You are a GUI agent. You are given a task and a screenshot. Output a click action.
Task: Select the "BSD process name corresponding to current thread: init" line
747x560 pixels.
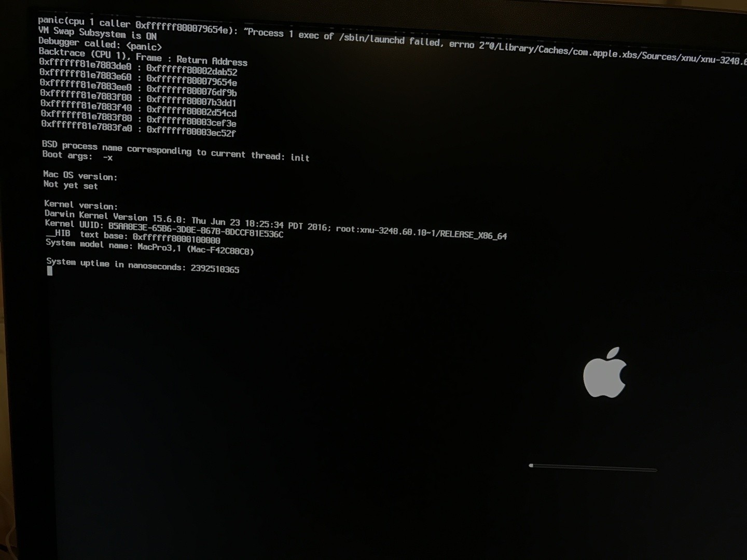click(x=176, y=151)
